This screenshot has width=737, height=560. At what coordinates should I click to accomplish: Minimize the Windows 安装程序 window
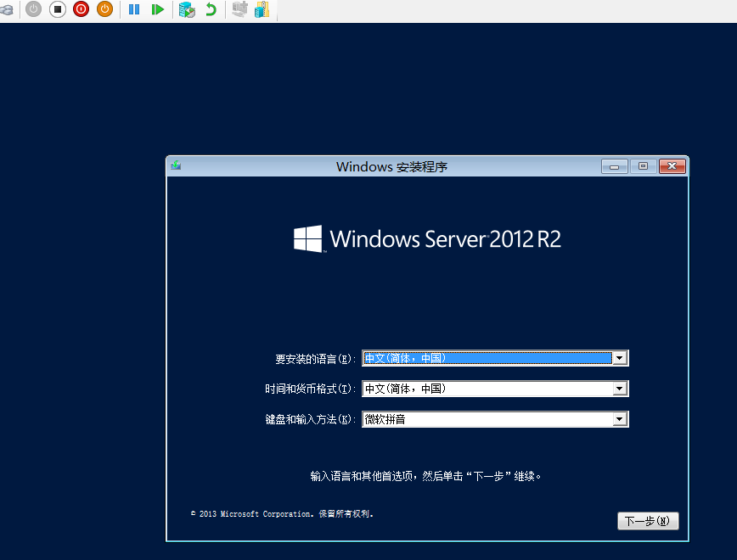[x=615, y=166]
